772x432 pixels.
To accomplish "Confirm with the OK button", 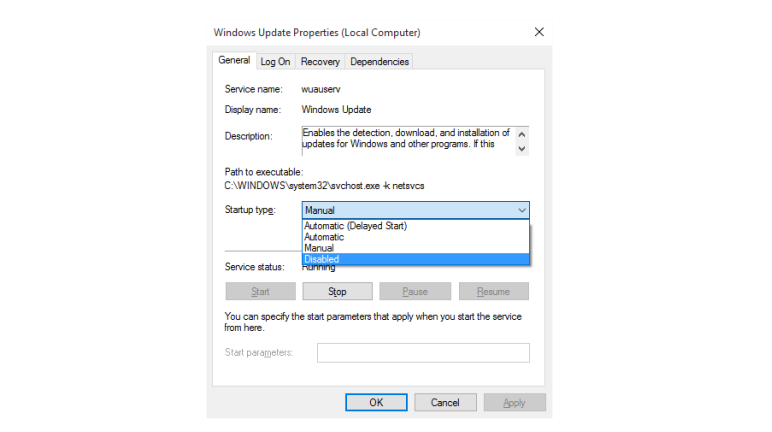I will [376, 402].
